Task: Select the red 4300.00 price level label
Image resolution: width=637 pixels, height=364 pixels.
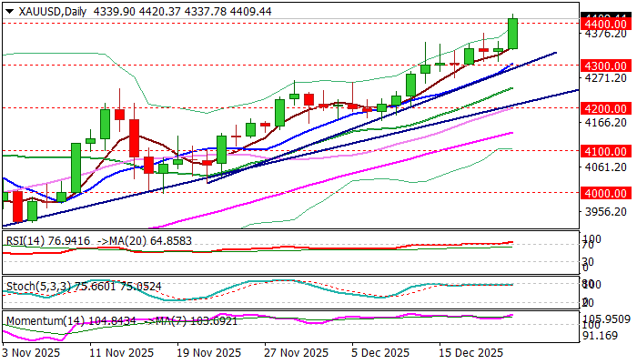Action: 604,66
